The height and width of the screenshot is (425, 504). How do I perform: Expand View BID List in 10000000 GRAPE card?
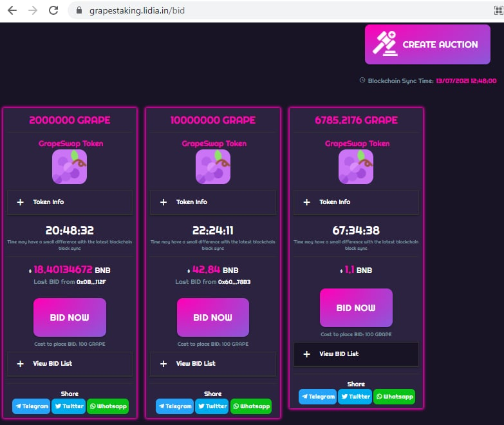213,364
